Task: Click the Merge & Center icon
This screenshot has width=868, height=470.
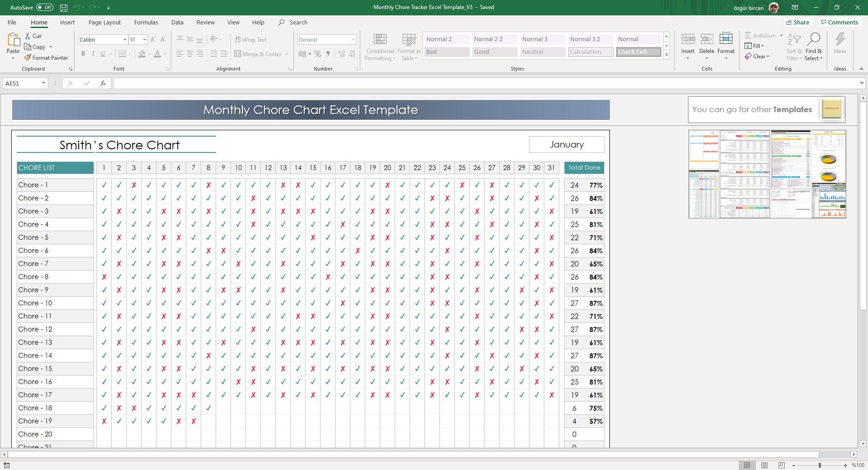Action: coord(237,54)
